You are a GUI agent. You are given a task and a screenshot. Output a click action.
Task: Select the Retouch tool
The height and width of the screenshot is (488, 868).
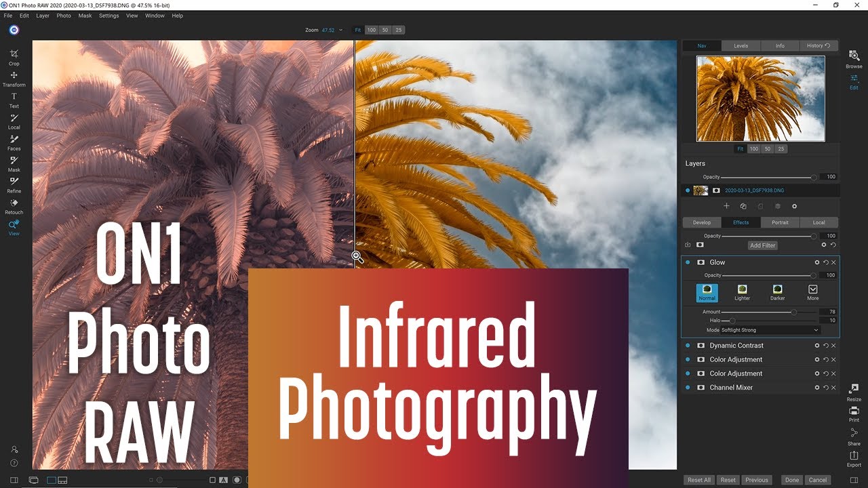tap(14, 206)
